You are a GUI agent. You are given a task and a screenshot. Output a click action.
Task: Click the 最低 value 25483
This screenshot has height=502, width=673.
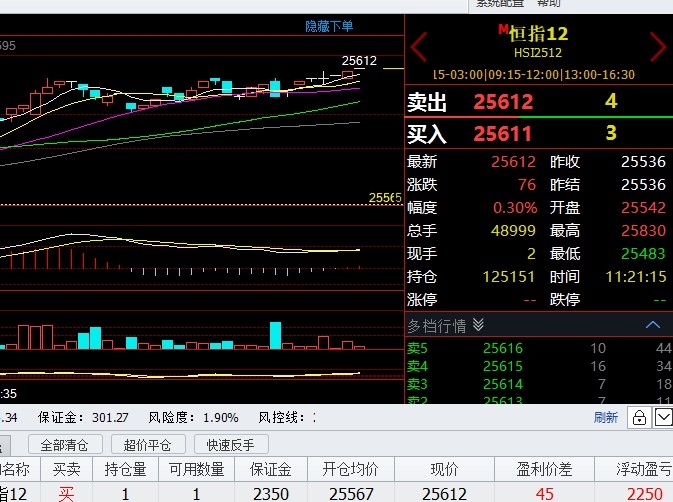point(643,254)
